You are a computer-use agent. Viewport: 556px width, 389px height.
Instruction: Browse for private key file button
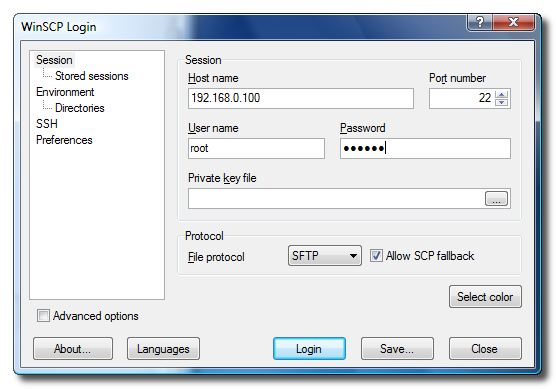click(x=496, y=199)
